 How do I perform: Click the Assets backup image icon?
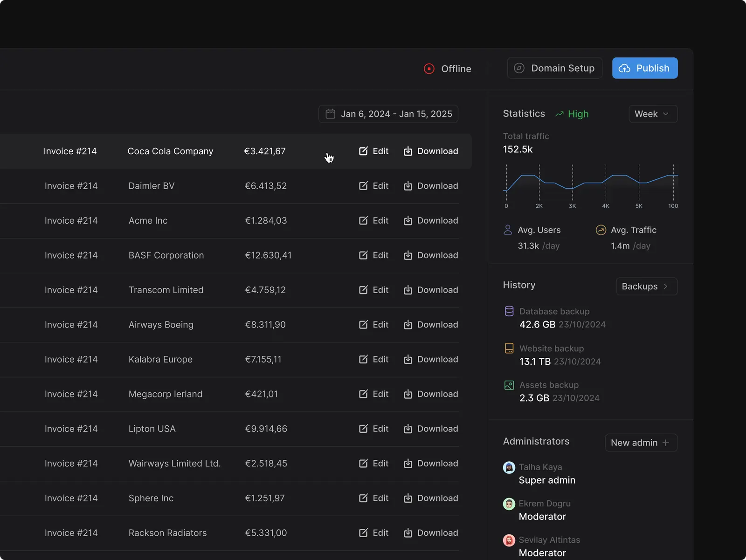[x=509, y=385]
